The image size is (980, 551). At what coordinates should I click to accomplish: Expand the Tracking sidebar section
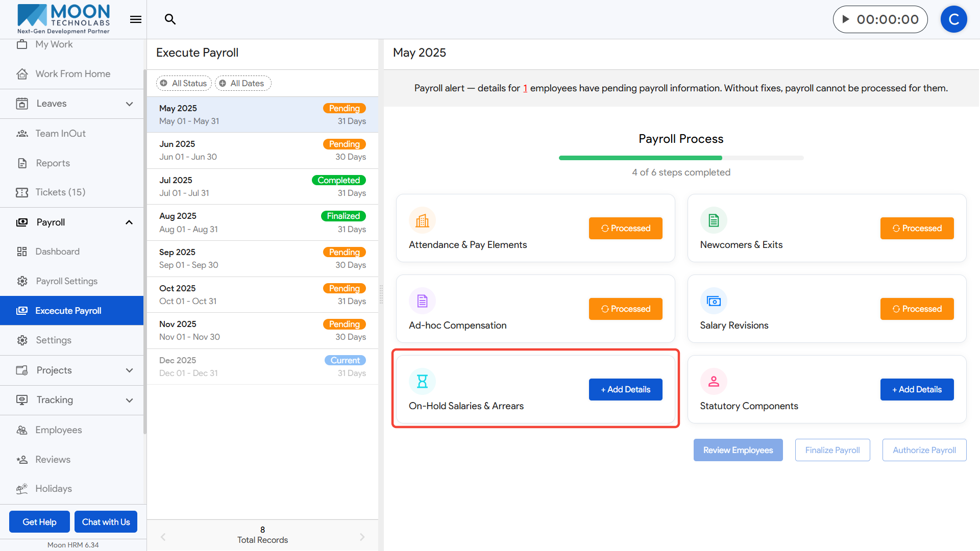pyautogui.click(x=129, y=400)
